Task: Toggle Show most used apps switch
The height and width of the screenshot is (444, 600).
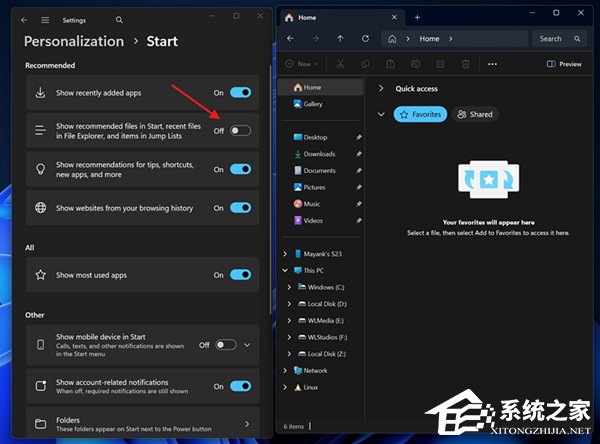Action: coord(241,274)
